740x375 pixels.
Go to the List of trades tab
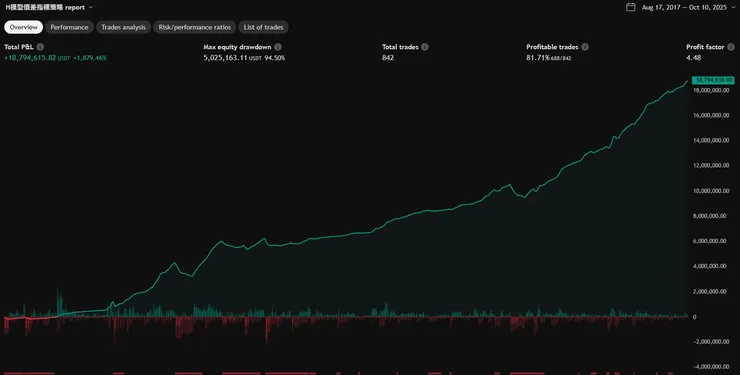(x=263, y=27)
